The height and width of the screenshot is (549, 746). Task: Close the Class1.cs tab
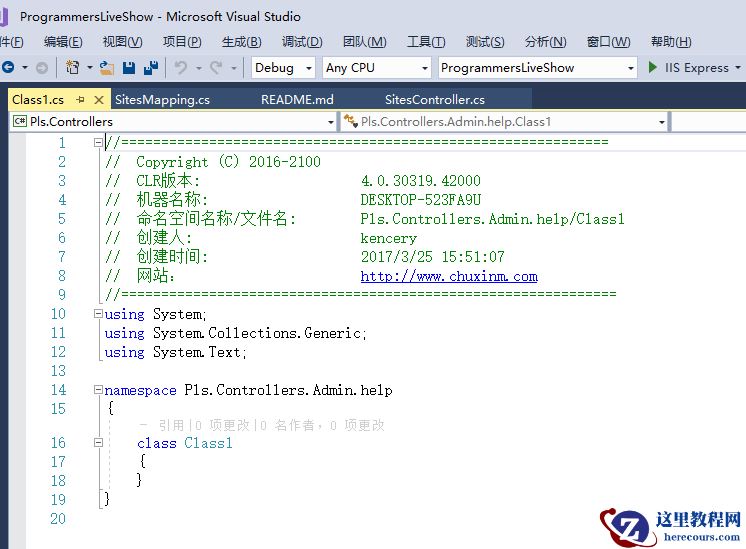[99, 100]
